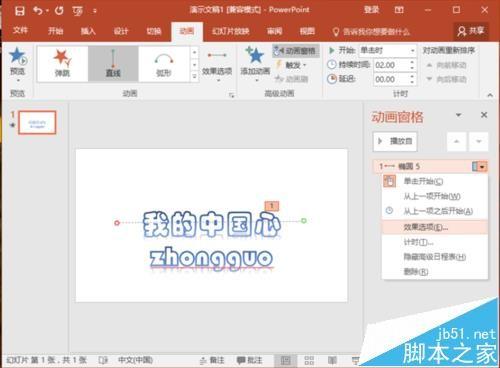Open the animation group dialog launcher

click(x=231, y=96)
